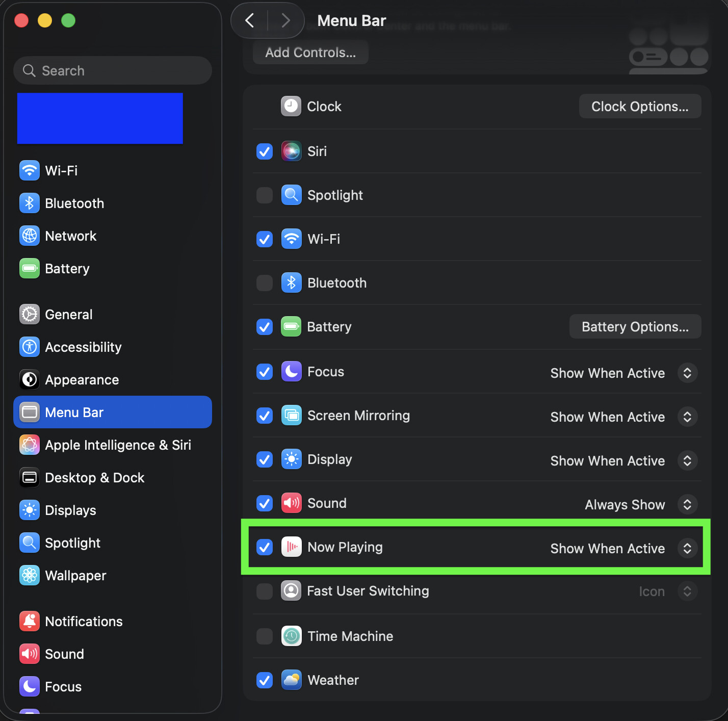Open the Display Show When Active dropdown
Viewport: 728px width, 721px height.
(x=687, y=460)
